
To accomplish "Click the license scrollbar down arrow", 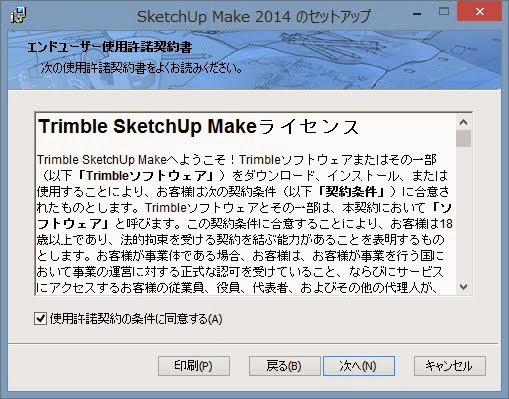I will (463, 286).
